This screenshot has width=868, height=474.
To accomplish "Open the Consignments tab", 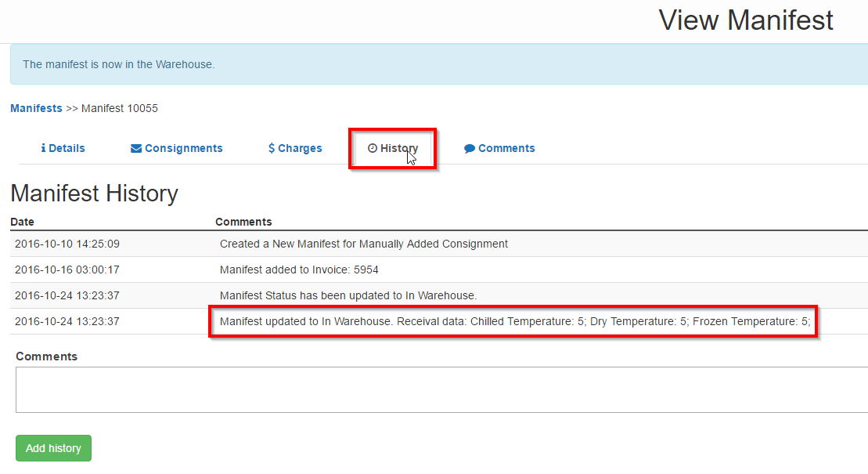I will click(183, 148).
